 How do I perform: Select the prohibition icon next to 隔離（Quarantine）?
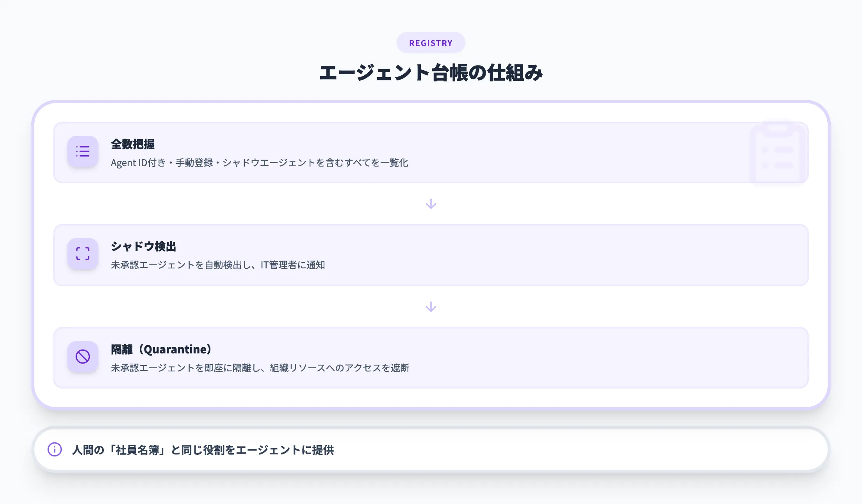click(82, 357)
